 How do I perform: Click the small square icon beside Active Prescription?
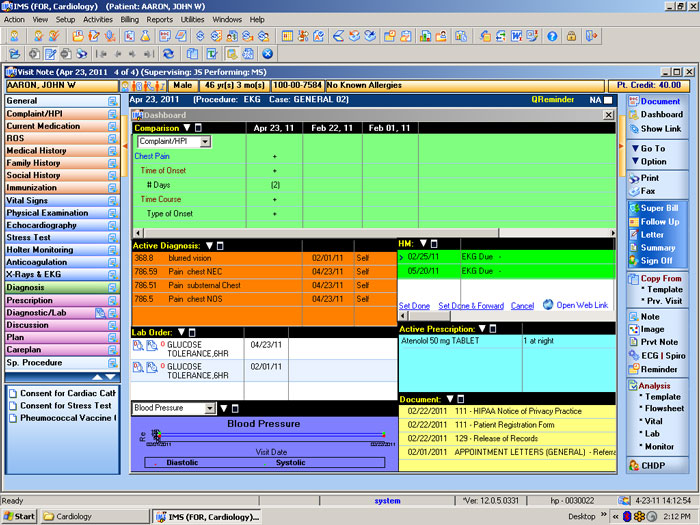[493, 329]
